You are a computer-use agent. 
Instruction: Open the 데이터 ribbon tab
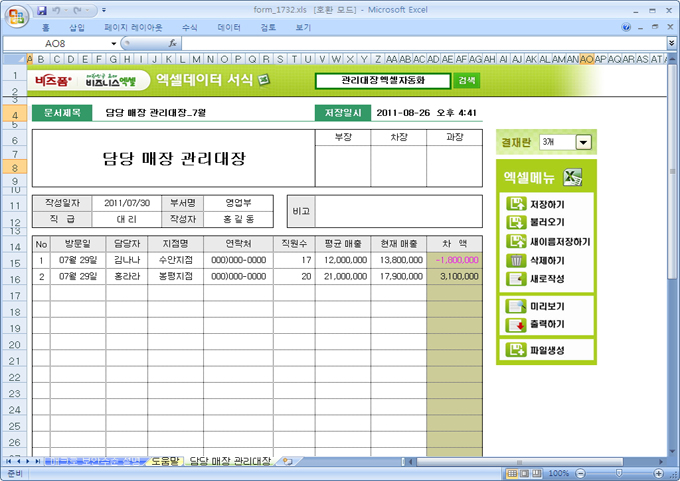(x=229, y=28)
